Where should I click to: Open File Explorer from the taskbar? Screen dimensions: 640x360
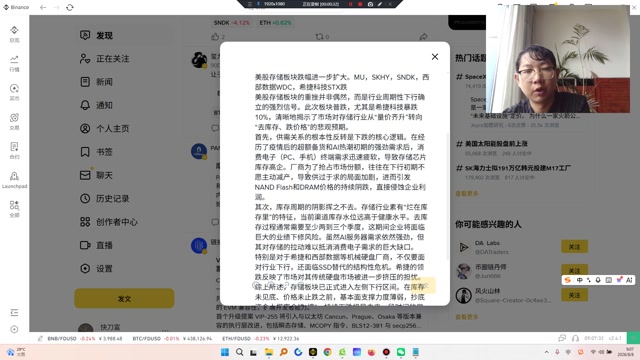269,352
